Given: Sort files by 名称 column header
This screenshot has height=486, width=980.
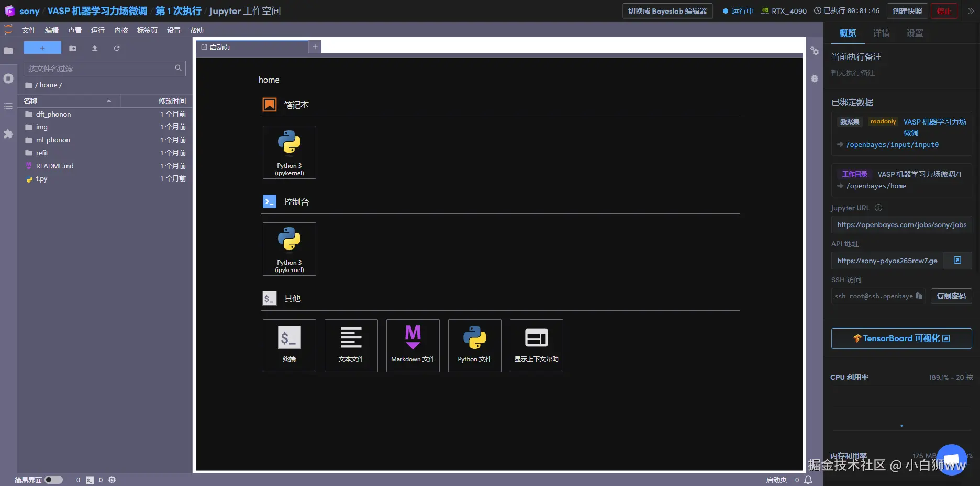Looking at the screenshot, I should click(x=69, y=101).
